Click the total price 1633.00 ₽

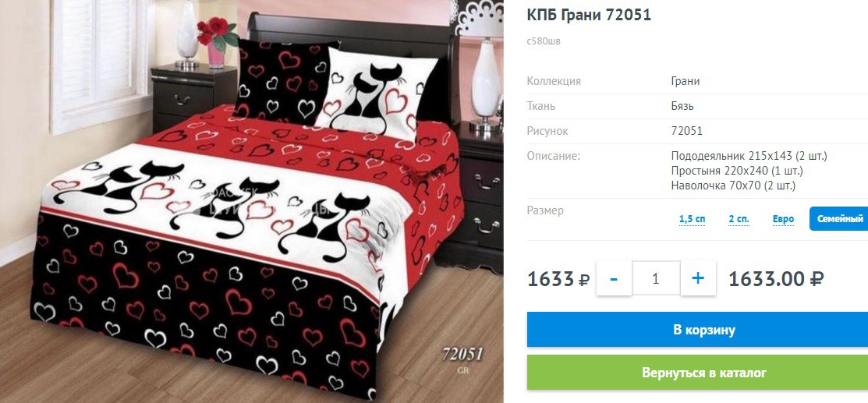(x=775, y=279)
